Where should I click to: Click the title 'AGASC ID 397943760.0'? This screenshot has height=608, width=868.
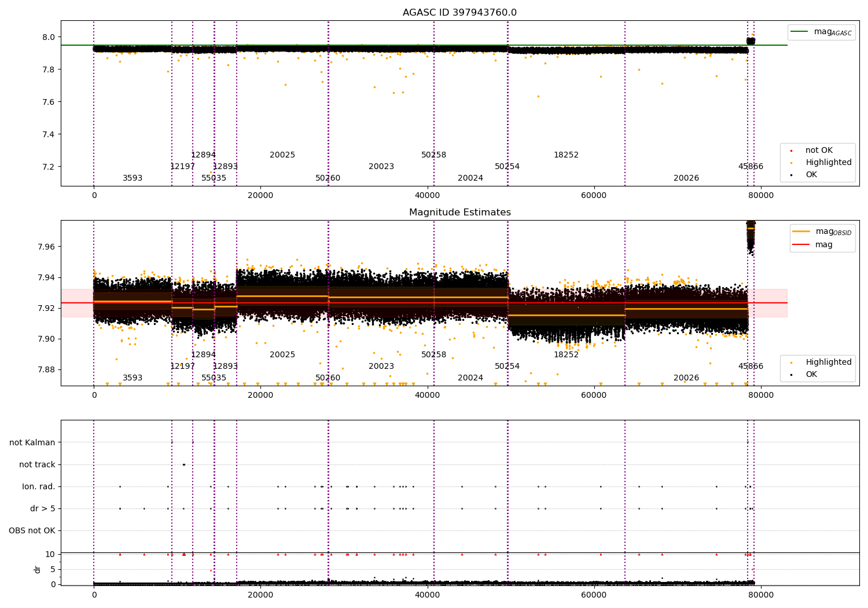459,13
